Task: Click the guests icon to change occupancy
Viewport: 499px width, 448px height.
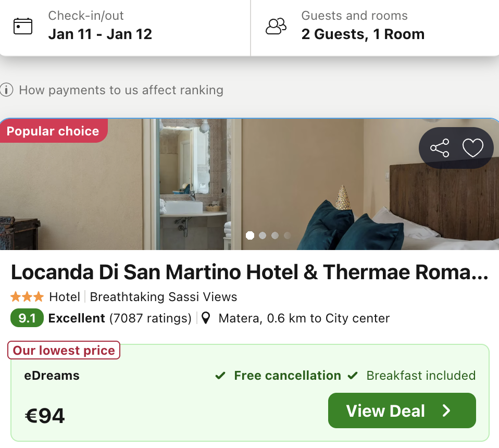Action: tap(276, 25)
